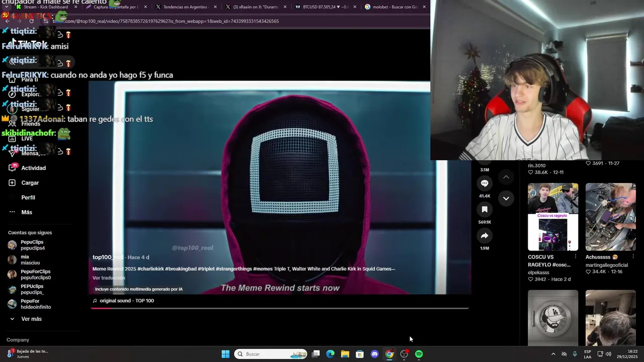Close the Tendencias en Argentina tab
This screenshot has height=362, width=644.
pos(215,7)
